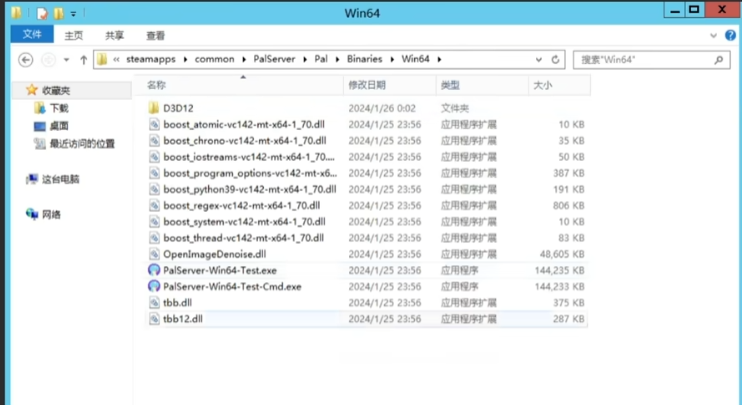Open 桌面 in the navigation pane

(x=59, y=126)
